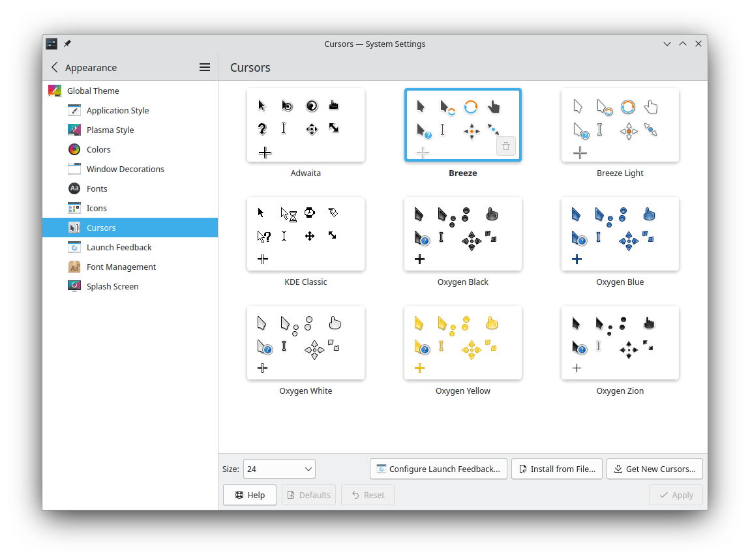Click Configure Launch Feedback button

pyautogui.click(x=438, y=469)
